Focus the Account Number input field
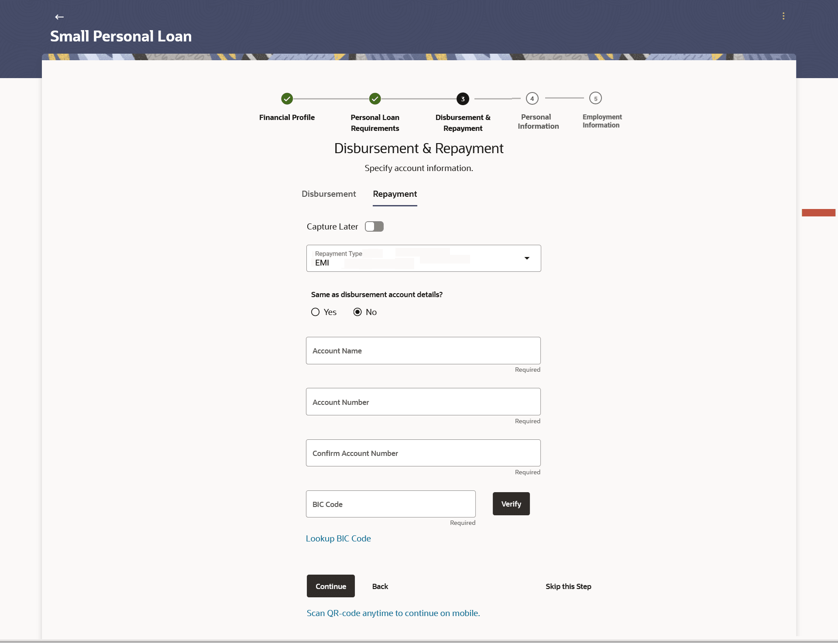Viewport: 838px width, 644px height. (x=423, y=402)
